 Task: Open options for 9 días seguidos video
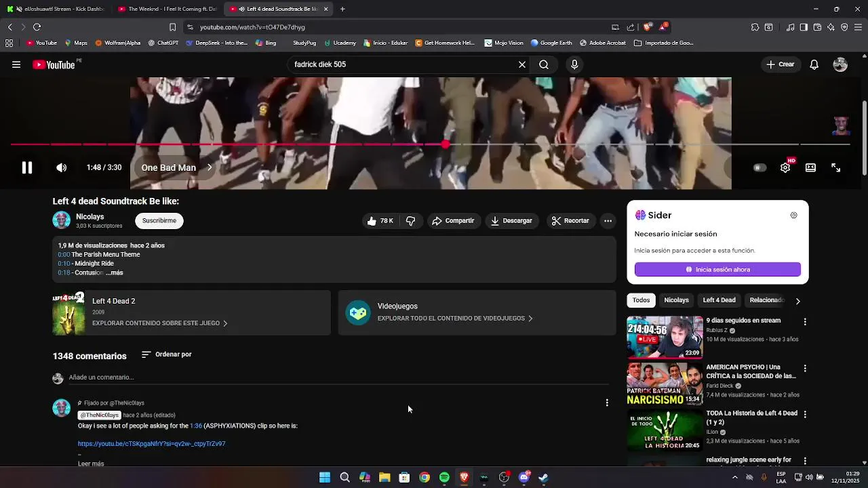click(x=805, y=322)
